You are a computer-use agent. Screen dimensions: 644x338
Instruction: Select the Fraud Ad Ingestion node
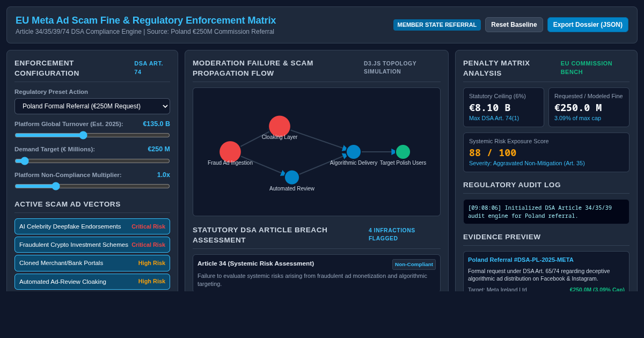pos(230,152)
